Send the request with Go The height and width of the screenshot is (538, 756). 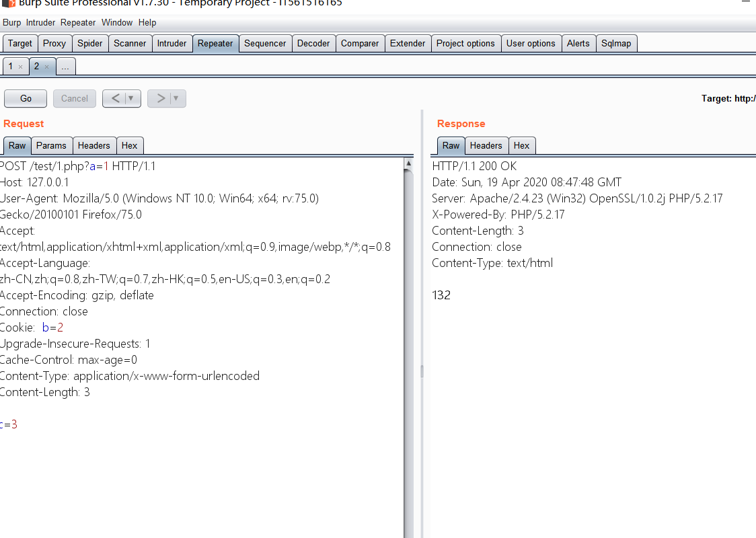click(26, 98)
